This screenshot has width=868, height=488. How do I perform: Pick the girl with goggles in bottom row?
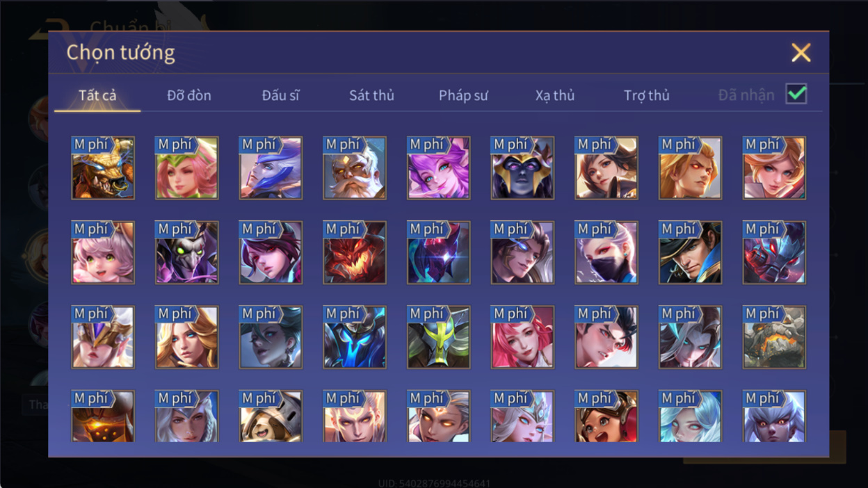pos(606,416)
